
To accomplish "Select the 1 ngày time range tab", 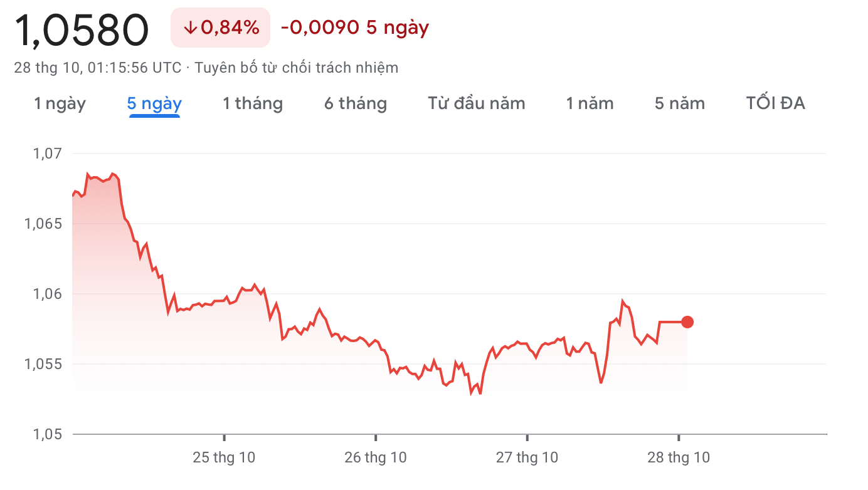I will tap(60, 103).
